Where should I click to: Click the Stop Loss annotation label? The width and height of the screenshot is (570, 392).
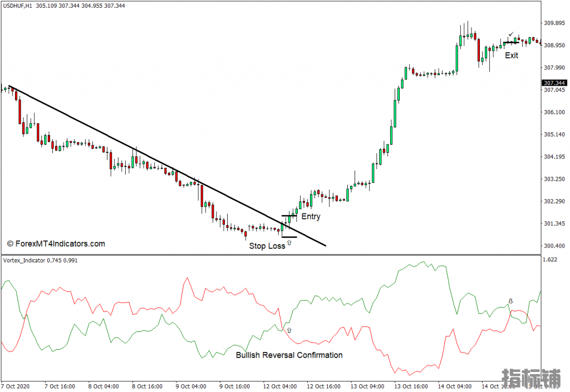(x=267, y=246)
